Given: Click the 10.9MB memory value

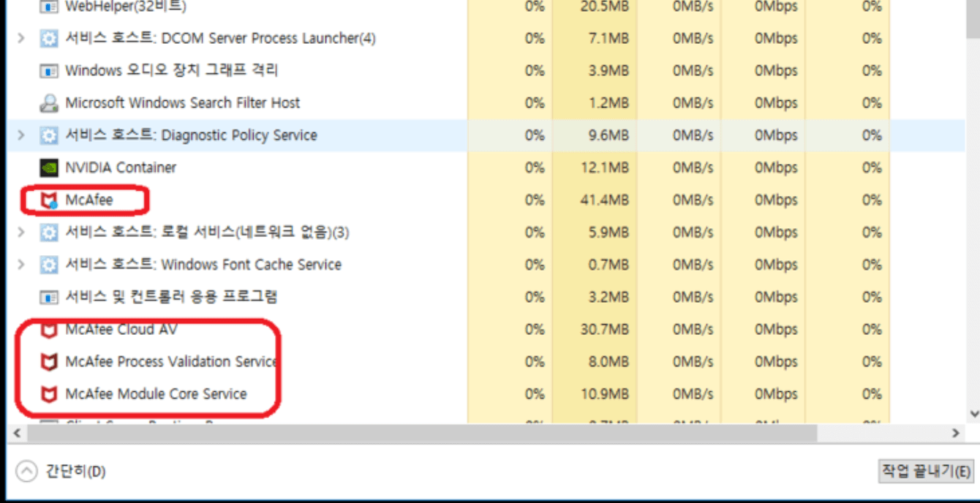Looking at the screenshot, I should tap(604, 394).
